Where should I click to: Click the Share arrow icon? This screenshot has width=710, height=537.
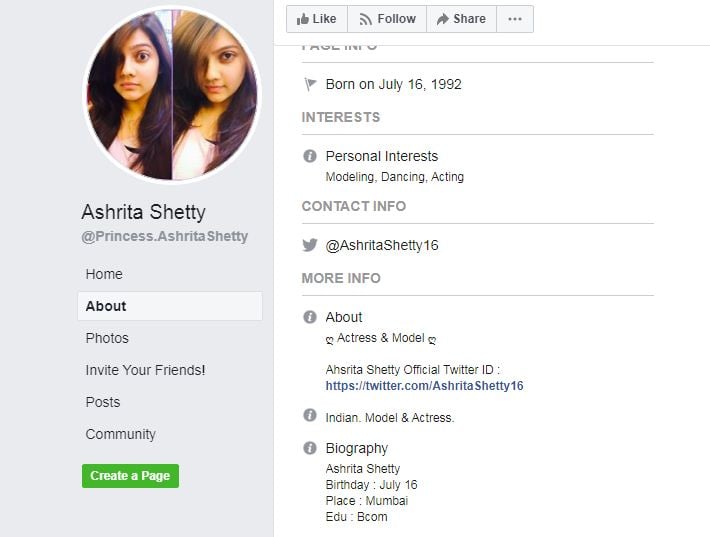[442, 19]
